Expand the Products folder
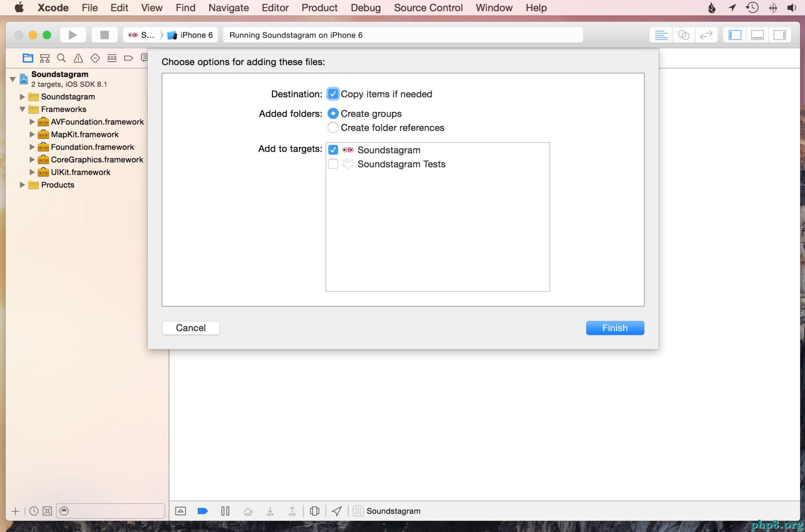 point(22,185)
